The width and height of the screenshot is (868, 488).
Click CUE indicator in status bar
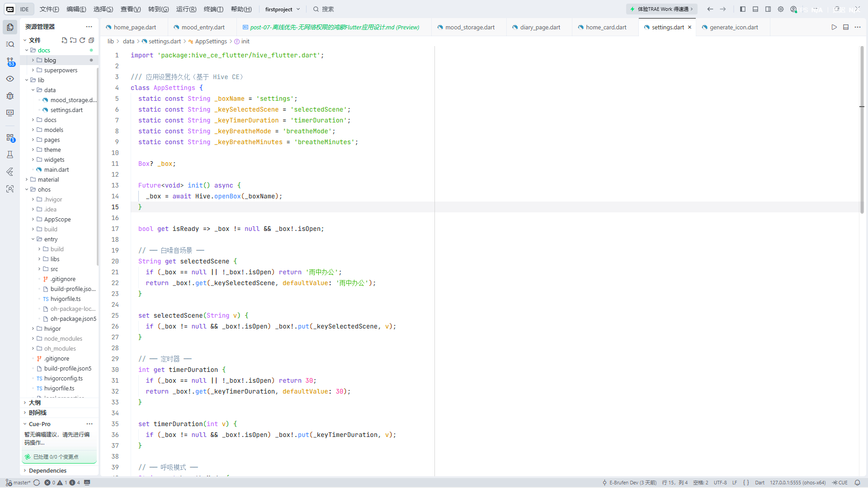[x=840, y=483]
